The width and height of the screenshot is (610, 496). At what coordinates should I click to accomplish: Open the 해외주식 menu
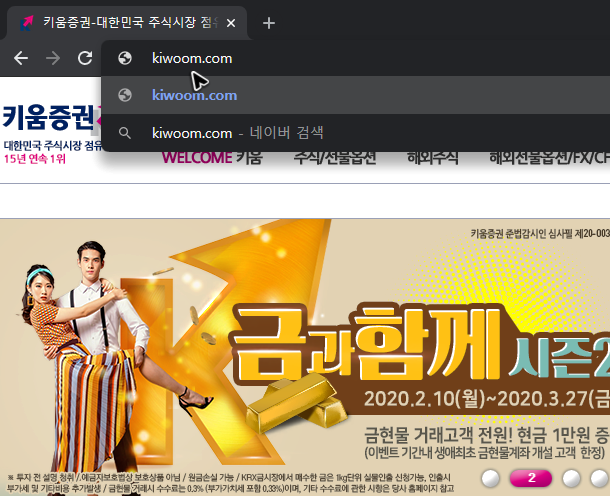[432, 158]
